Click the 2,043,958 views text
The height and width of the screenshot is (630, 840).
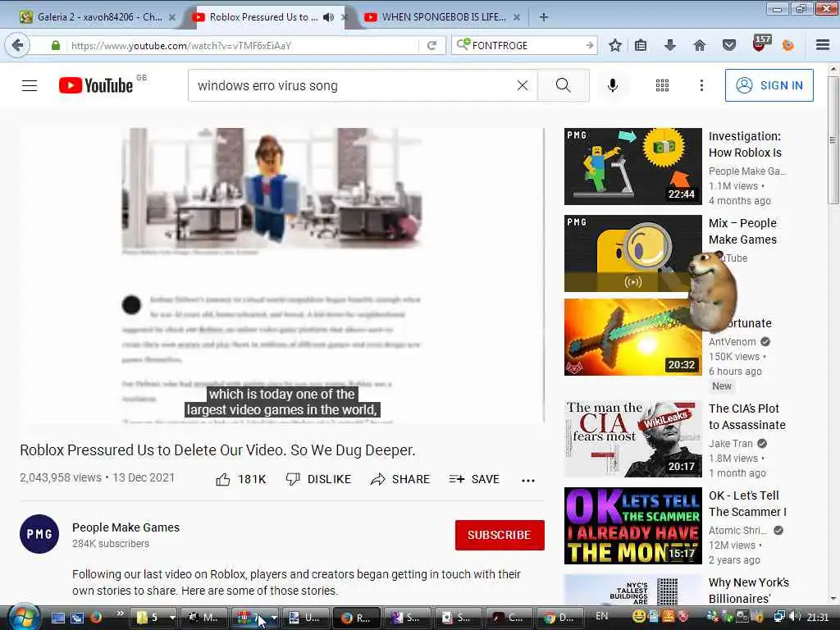(x=61, y=477)
